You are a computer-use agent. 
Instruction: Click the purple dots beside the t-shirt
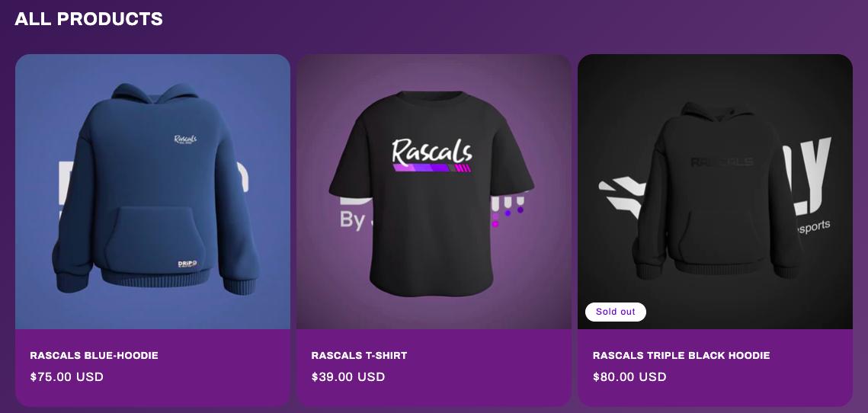[508, 213]
